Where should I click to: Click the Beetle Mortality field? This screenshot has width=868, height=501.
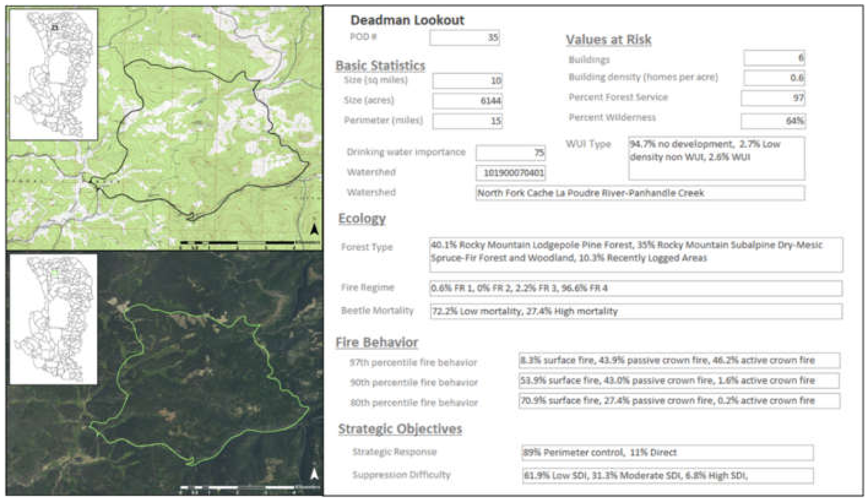point(636,311)
